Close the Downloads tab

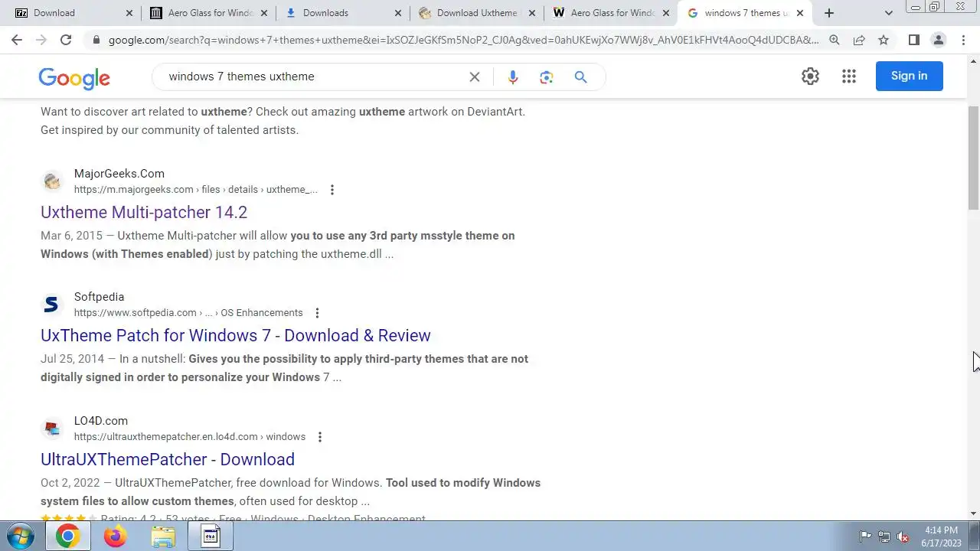[398, 13]
